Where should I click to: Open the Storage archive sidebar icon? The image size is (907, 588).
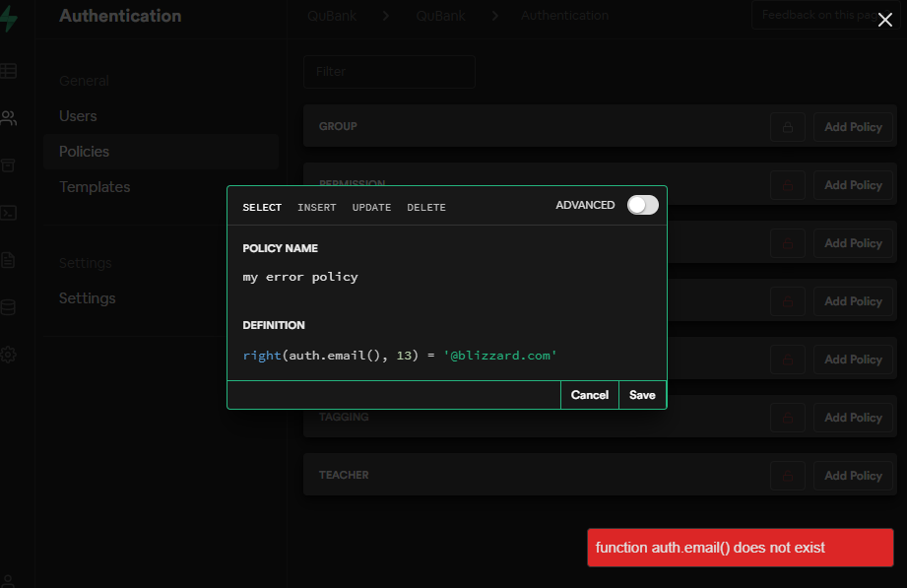(x=8, y=165)
